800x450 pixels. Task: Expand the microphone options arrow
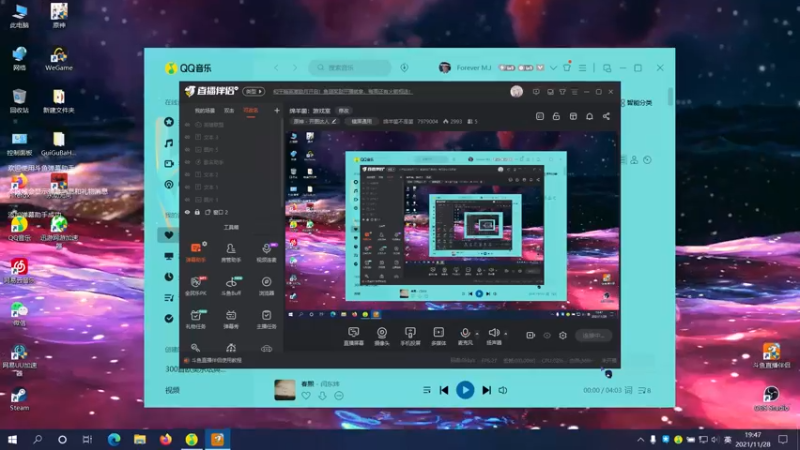click(477, 334)
